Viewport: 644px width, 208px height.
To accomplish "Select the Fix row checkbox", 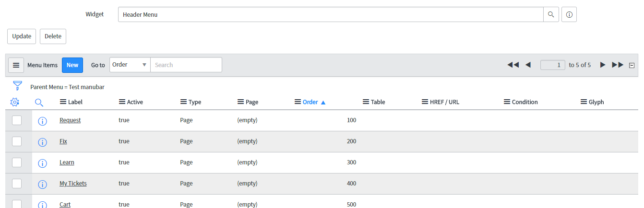I will (17, 141).
